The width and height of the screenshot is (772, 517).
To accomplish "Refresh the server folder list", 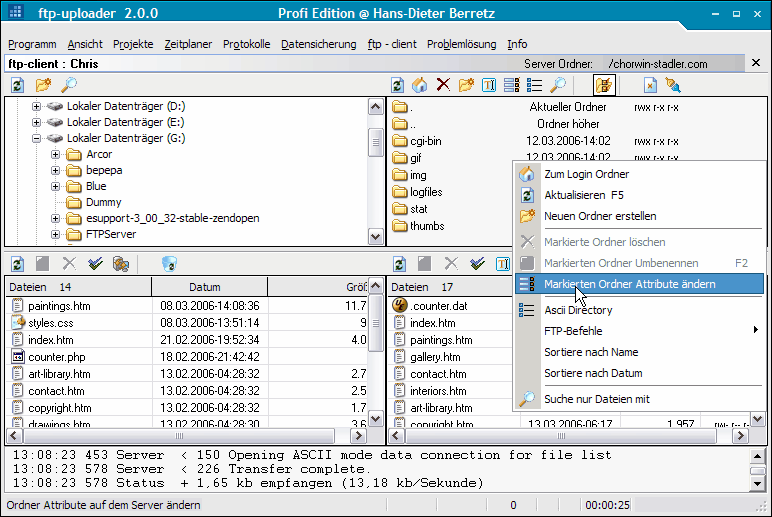I will point(397,86).
